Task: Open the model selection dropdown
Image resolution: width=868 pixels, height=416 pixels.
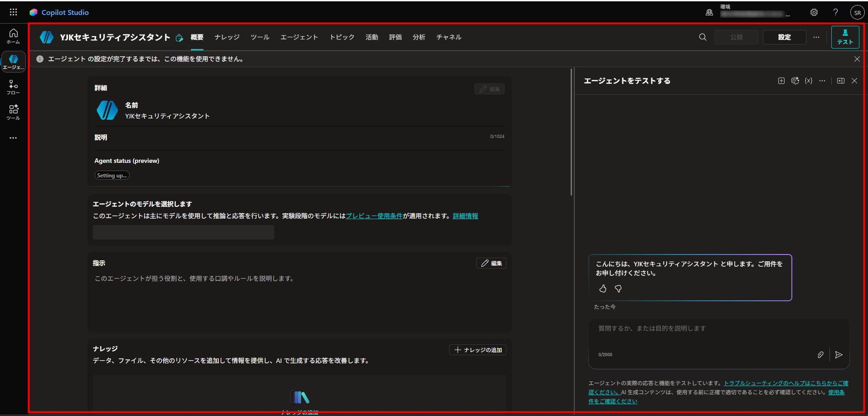Action: pos(184,232)
